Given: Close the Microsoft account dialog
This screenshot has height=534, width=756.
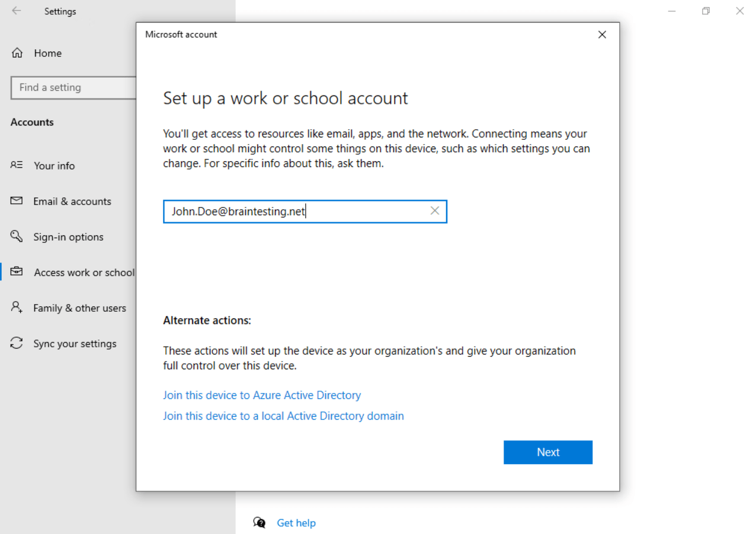Looking at the screenshot, I should point(602,34).
